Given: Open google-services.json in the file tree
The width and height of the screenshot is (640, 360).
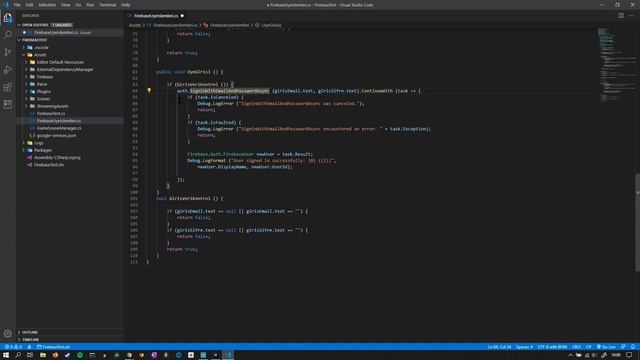Looking at the screenshot, I should click(56, 136).
